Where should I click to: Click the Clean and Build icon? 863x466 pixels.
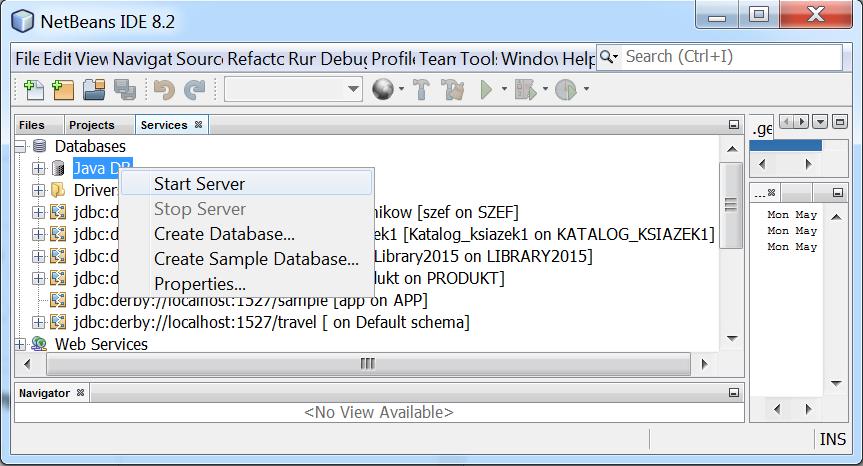pos(452,89)
